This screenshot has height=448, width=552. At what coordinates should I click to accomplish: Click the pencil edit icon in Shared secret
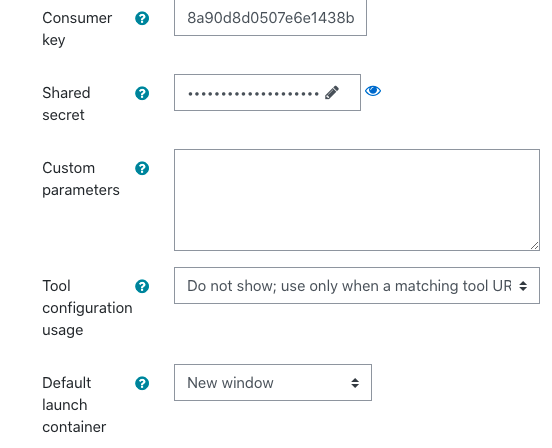coord(332,93)
